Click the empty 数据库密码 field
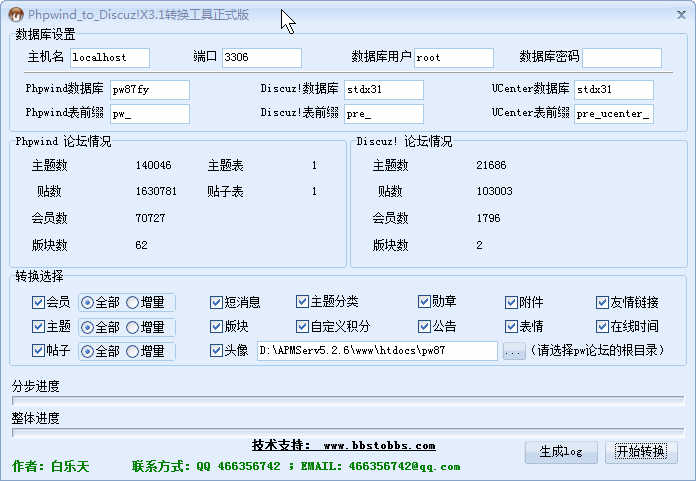Image resolution: width=696 pixels, height=481 pixels. (622, 58)
